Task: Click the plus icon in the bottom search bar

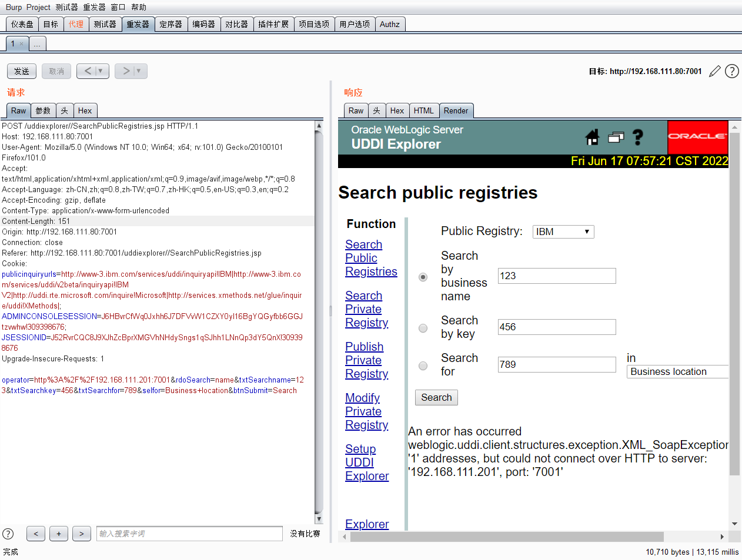Action: (58, 534)
